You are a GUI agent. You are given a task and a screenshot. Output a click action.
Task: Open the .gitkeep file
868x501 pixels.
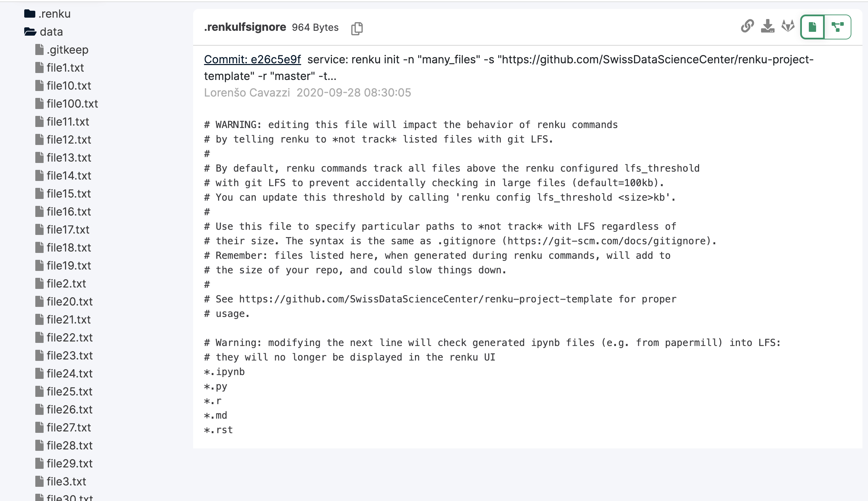click(67, 49)
